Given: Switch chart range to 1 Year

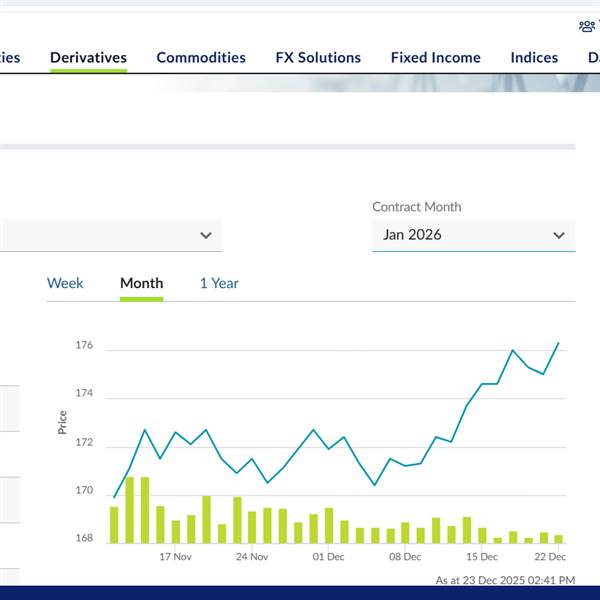Looking at the screenshot, I should tap(219, 283).
